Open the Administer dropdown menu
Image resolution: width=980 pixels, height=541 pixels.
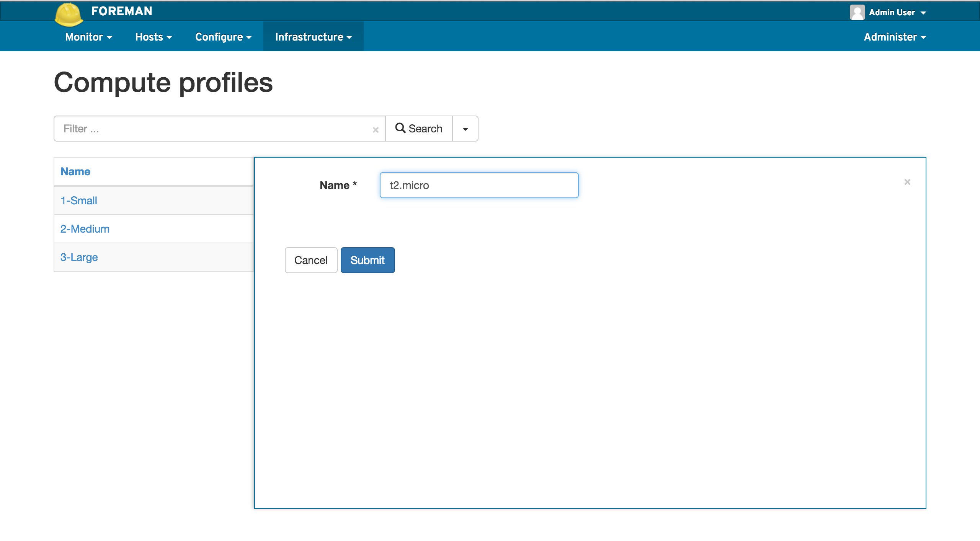point(895,37)
